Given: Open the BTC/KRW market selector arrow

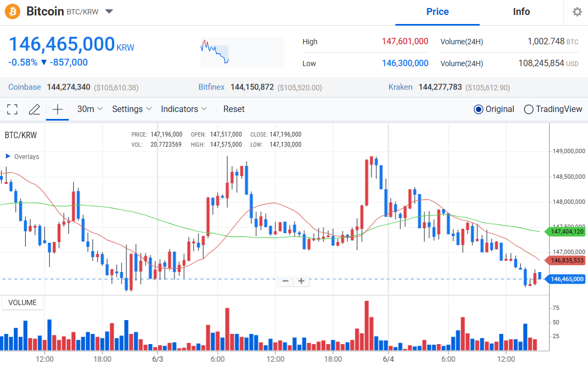Looking at the screenshot, I should (109, 12).
